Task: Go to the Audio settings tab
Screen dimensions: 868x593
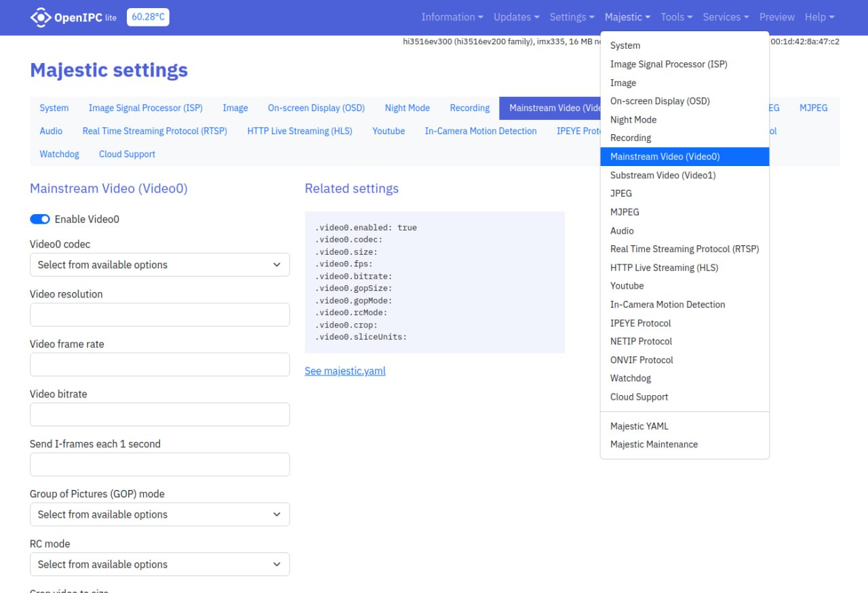Action: (x=51, y=131)
